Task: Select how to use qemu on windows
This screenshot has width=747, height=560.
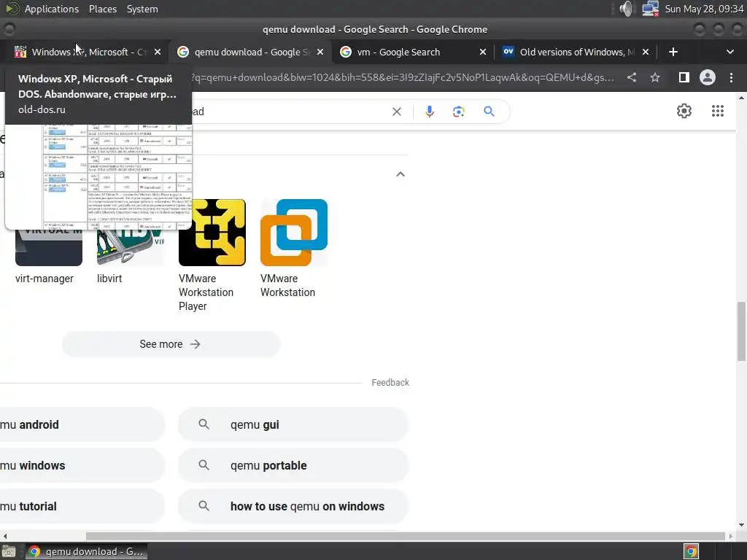Action: 293,506
